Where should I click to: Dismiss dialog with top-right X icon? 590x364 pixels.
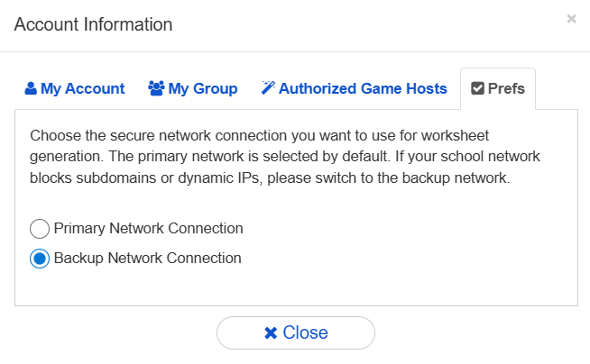[x=571, y=18]
